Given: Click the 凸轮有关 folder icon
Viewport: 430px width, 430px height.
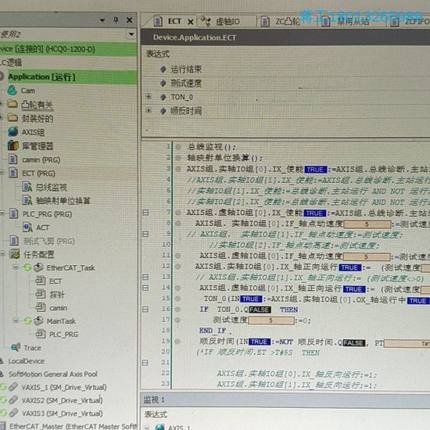Looking at the screenshot, I should (x=13, y=104).
